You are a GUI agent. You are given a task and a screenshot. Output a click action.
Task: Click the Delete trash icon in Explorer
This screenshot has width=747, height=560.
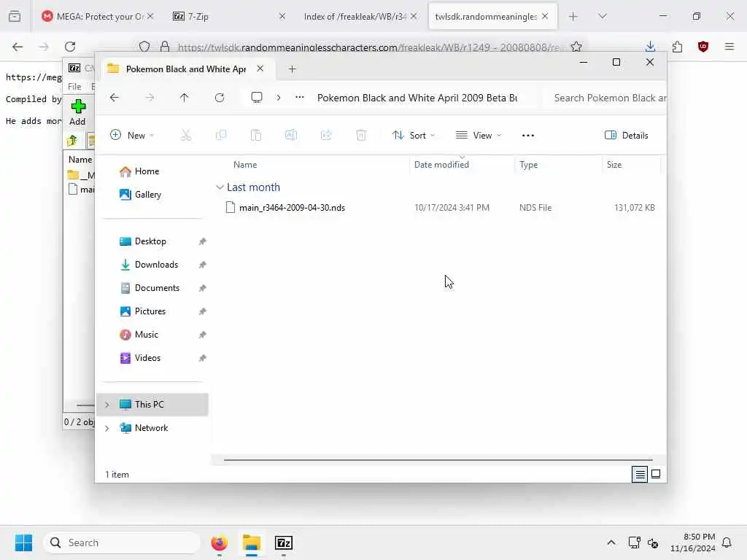361,135
